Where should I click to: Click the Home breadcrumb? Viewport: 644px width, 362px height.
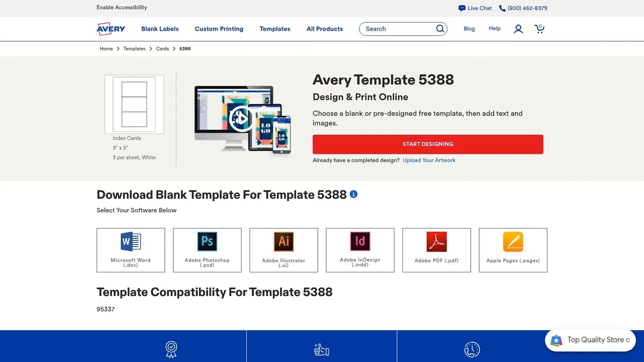(106, 49)
